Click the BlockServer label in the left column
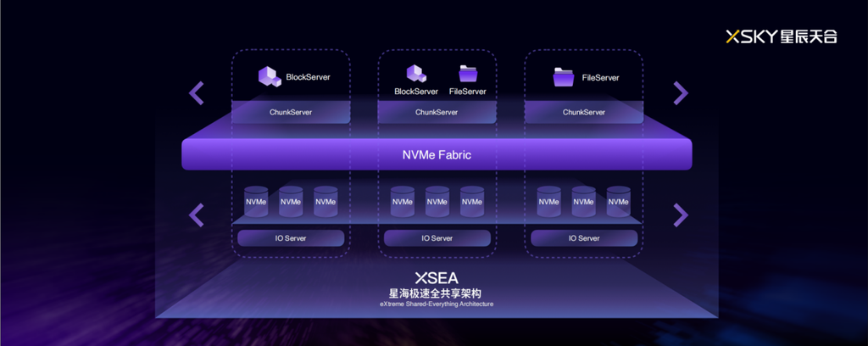This screenshot has height=346, width=868. click(308, 77)
